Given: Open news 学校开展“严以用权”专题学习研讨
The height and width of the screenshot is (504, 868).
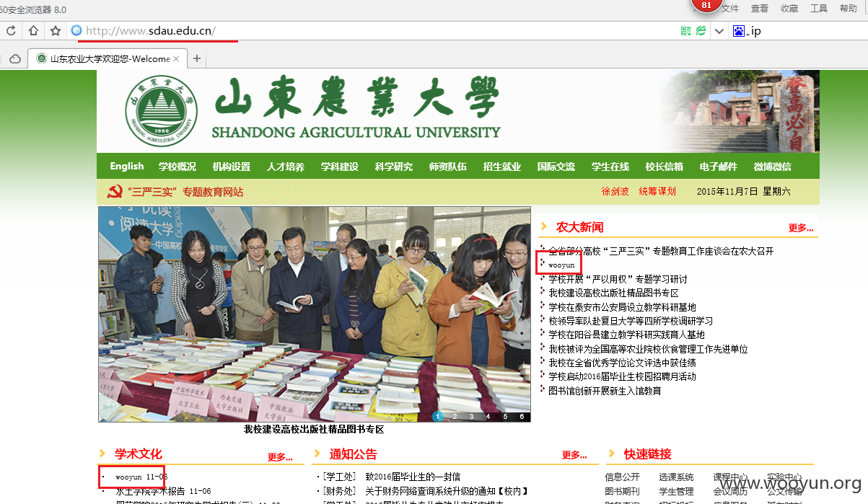Looking at the screenshot, I should 618,279.
